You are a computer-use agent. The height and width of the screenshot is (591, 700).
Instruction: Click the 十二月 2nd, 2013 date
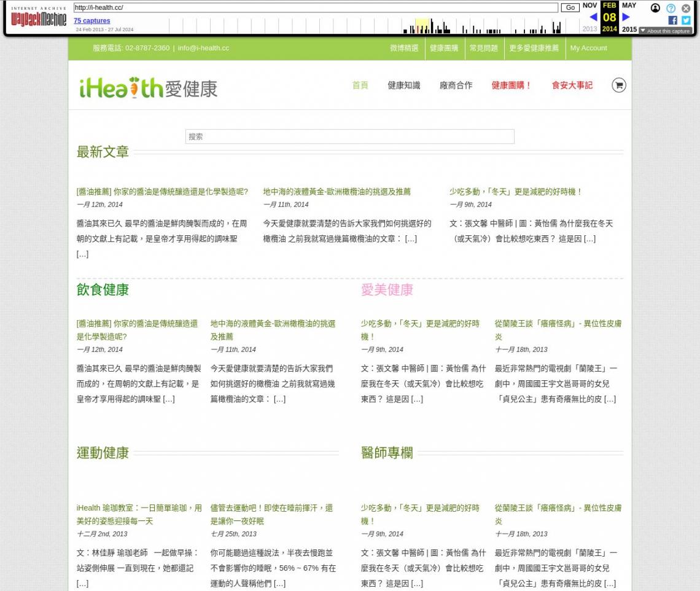[102, 534]
